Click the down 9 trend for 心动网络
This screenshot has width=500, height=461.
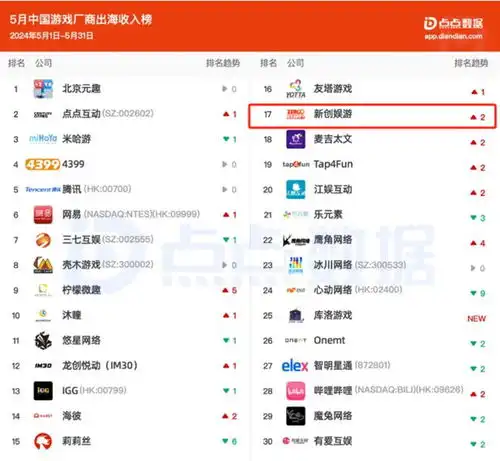click(478, 293)
